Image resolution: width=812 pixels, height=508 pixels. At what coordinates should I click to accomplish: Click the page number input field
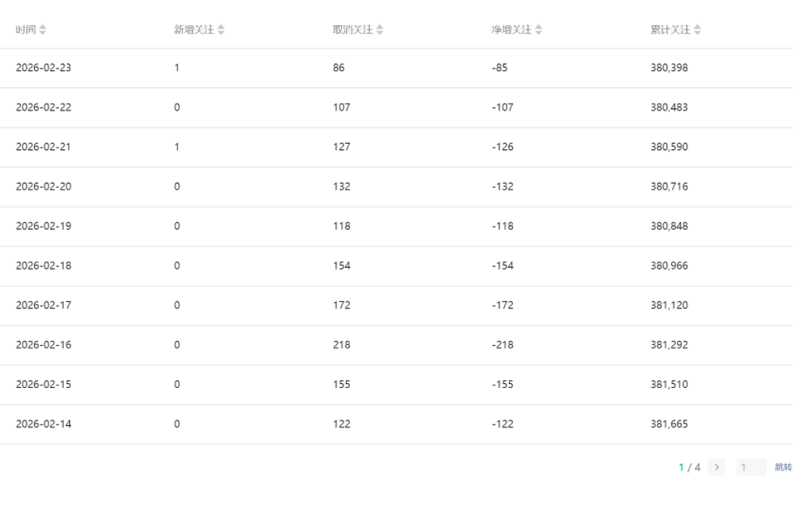pos(751,467)
